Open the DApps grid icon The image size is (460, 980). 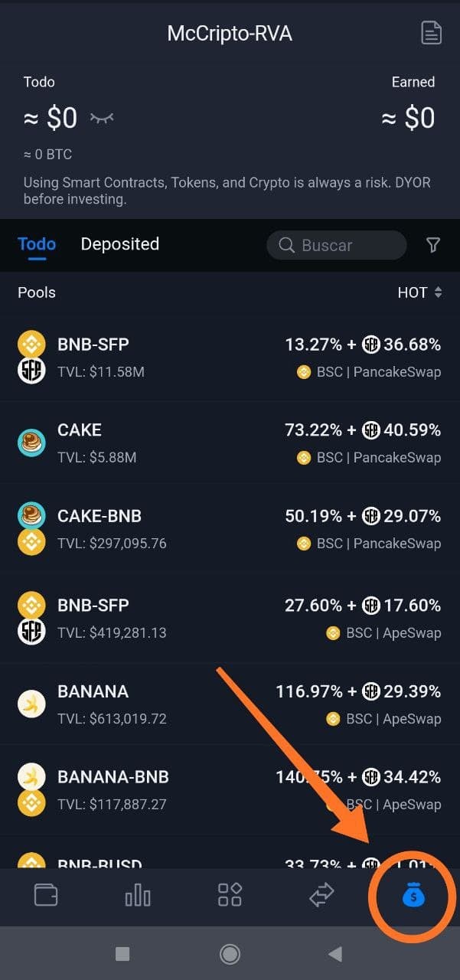coord(230,895)
